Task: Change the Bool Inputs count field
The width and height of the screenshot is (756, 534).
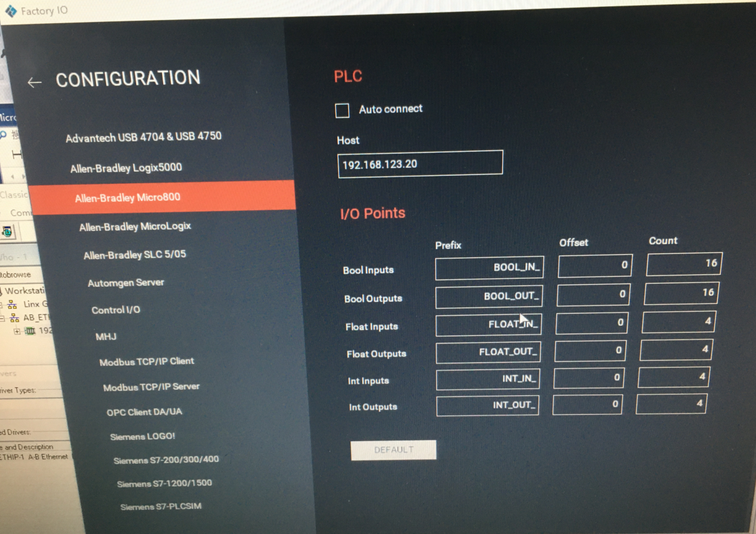Action: tap(684, 264)
